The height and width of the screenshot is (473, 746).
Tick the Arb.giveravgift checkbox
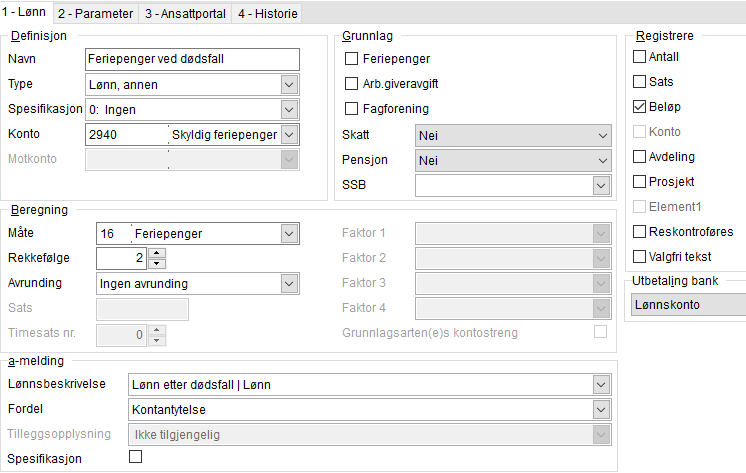point(351,83)
